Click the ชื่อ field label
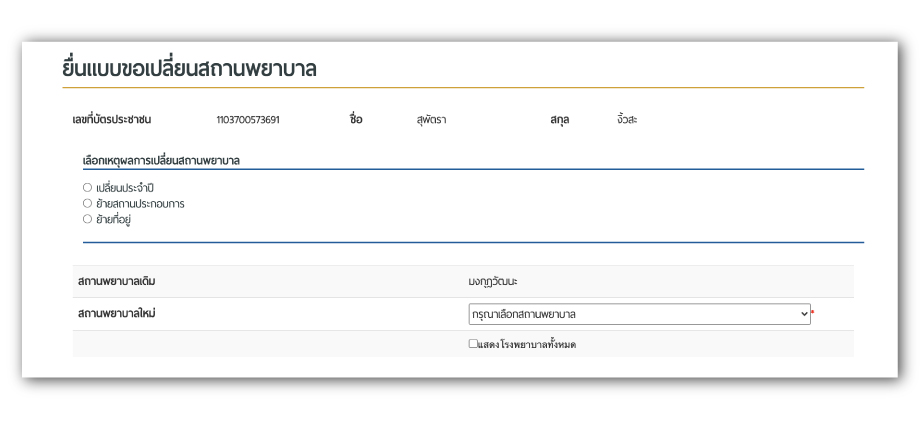Screen dimensions: 924x425 355,120
